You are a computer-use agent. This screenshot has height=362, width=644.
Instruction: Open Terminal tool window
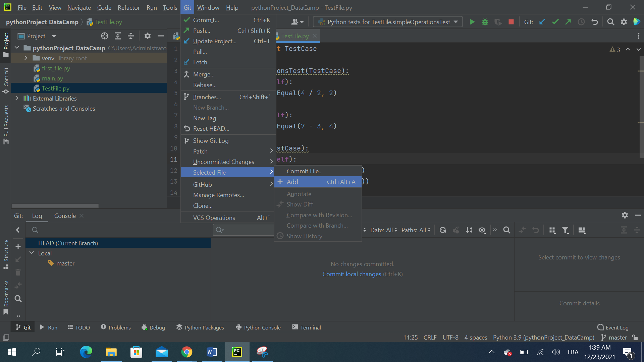(307, 327)
